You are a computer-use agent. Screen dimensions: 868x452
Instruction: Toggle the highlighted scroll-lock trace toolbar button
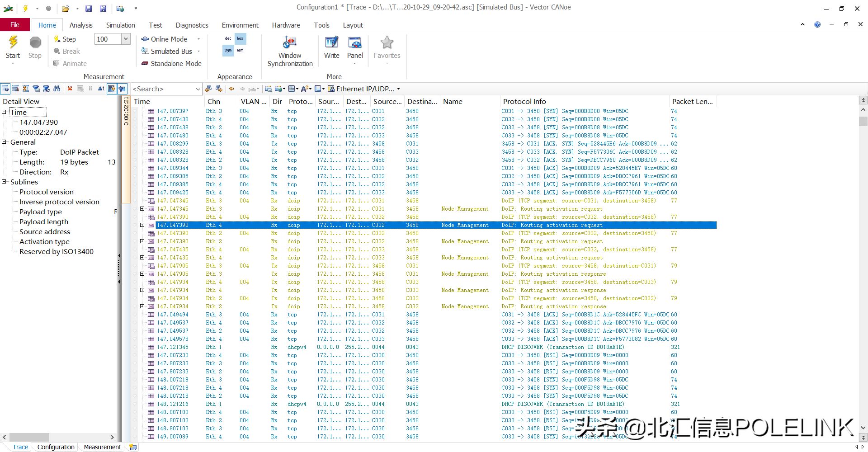[111, 89]
